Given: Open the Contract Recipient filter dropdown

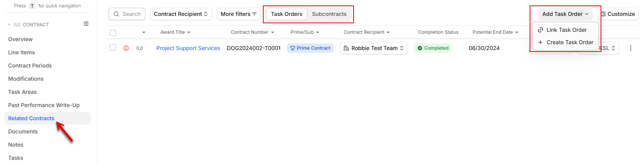Looking at the screenshot, I should (181, 14).
